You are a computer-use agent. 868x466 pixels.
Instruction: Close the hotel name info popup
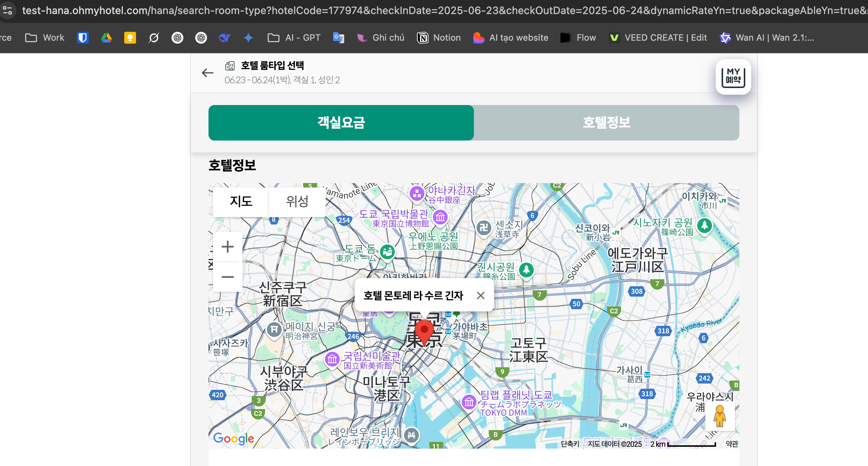[481, 296]
